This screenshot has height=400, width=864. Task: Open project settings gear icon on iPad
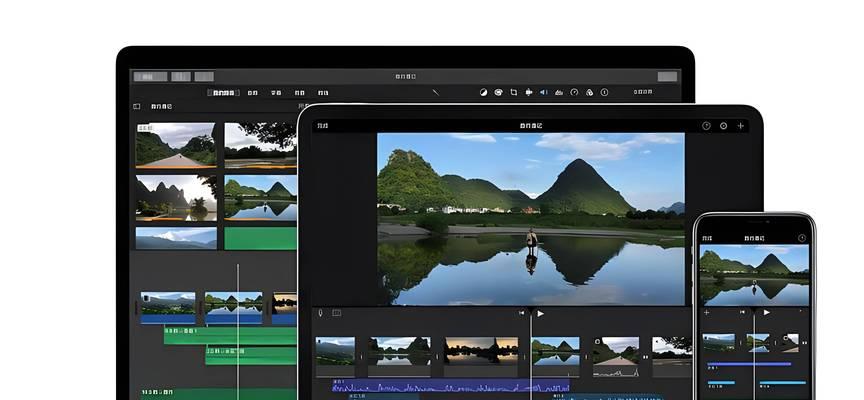[723, 126]
